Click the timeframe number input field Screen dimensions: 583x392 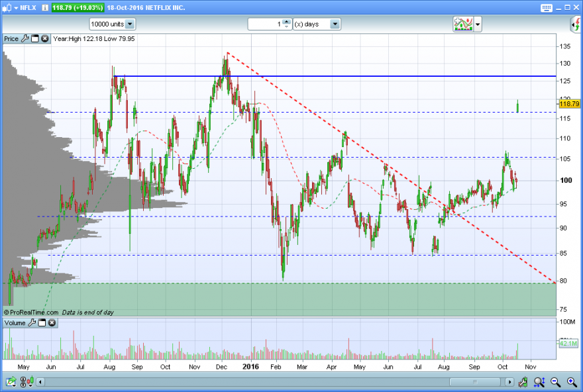click(266, 24)
